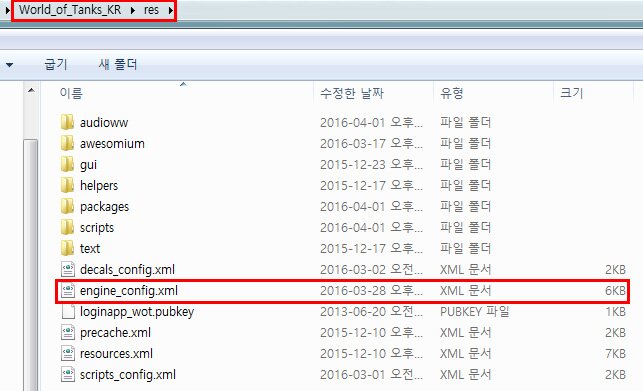
Task: Select the awesomium folder name
Action: (112, 143)
